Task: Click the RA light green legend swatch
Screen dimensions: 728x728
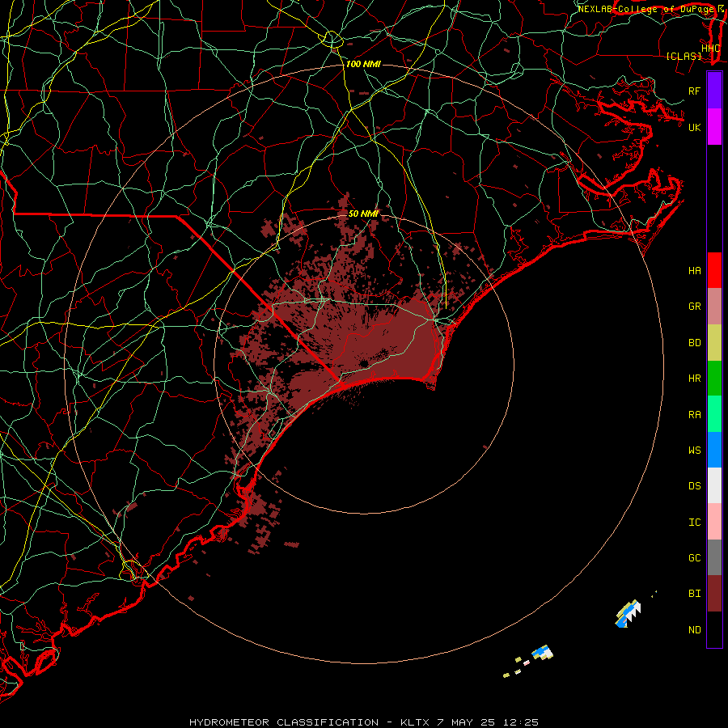Action: point(714,414)
